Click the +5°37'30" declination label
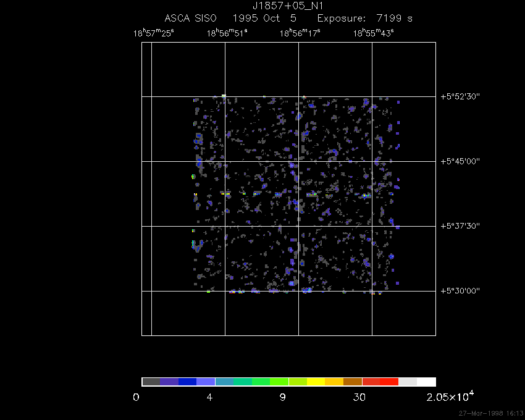525x420 pixels. (x=460, y=226)
